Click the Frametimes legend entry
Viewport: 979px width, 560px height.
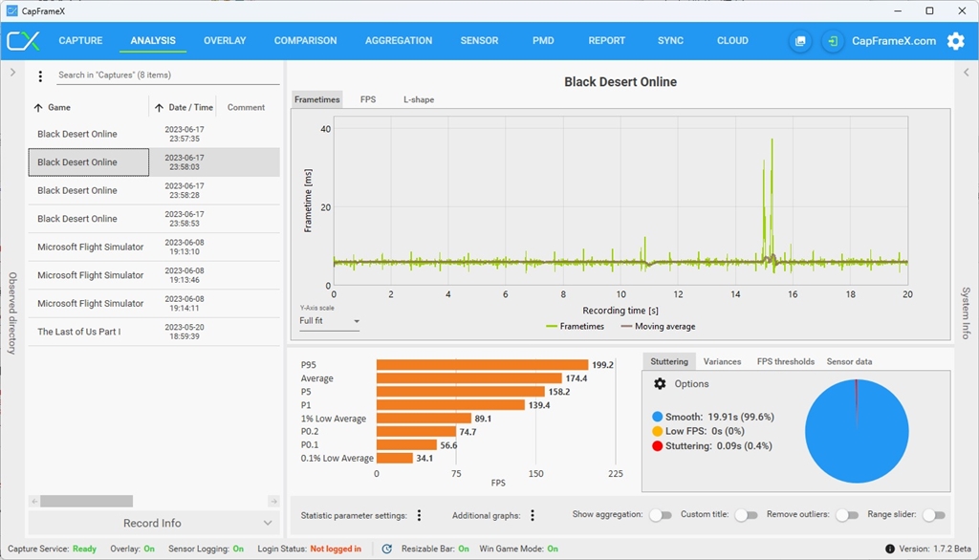575,327
